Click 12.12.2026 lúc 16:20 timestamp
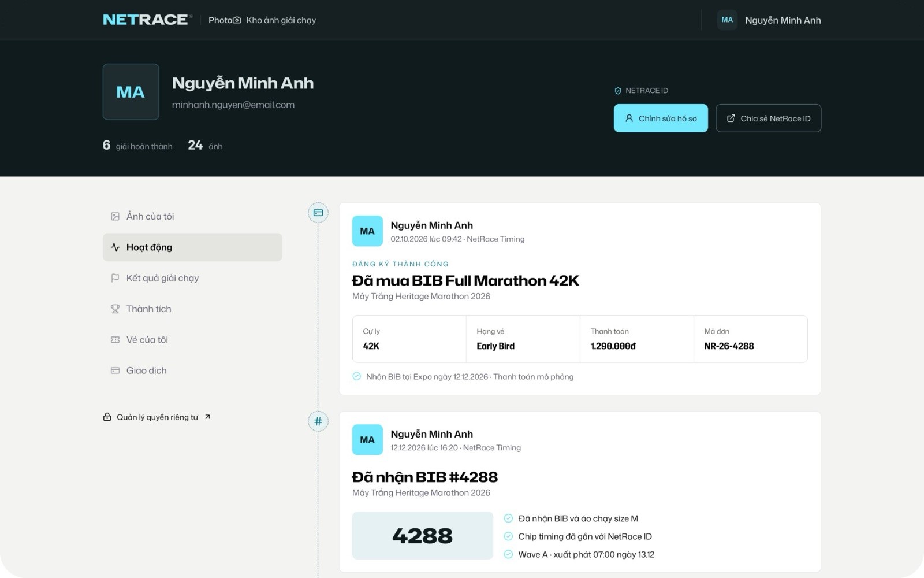 (424, 447)
